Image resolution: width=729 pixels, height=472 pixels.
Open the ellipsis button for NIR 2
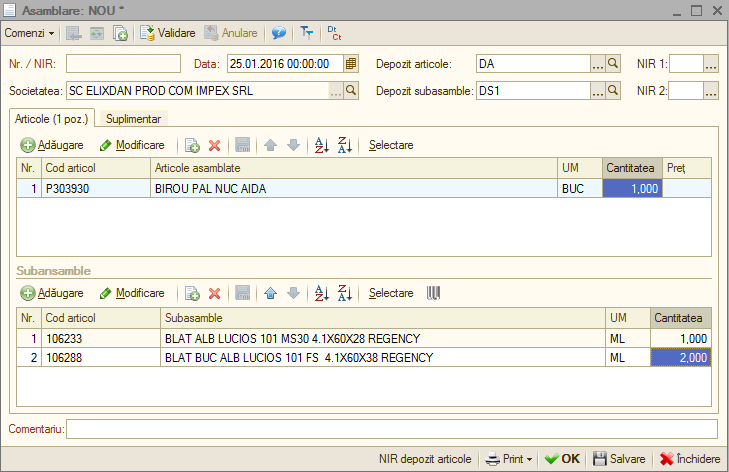[x=711, y=91]
